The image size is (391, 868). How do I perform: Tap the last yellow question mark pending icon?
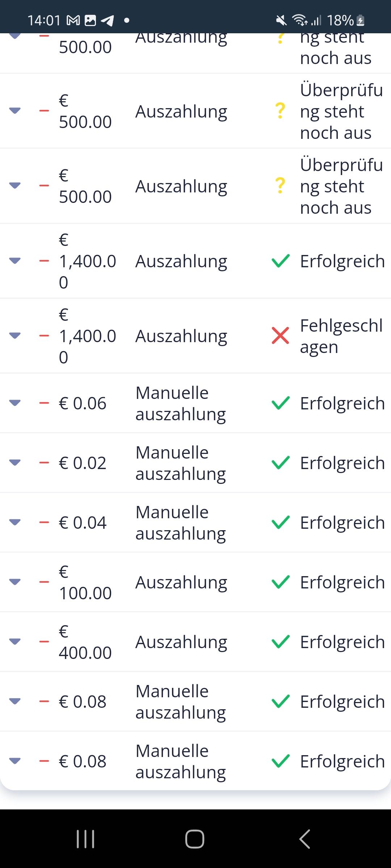(280, 186)
